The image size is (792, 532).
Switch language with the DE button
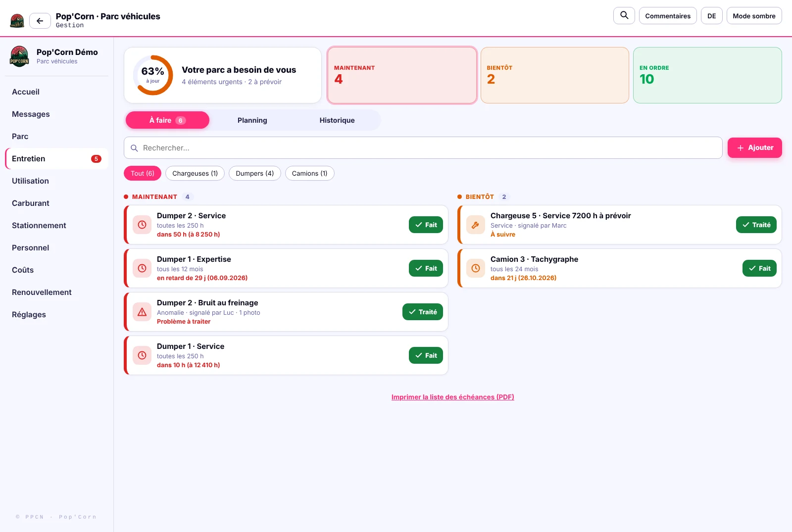click(x=711, y=16)
